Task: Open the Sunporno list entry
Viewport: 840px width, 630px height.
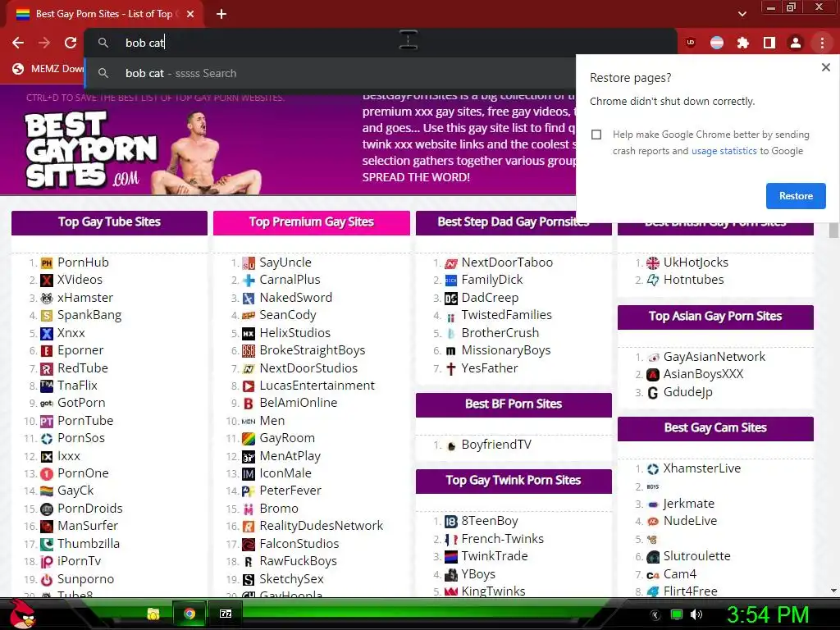Action: point(85,579)
